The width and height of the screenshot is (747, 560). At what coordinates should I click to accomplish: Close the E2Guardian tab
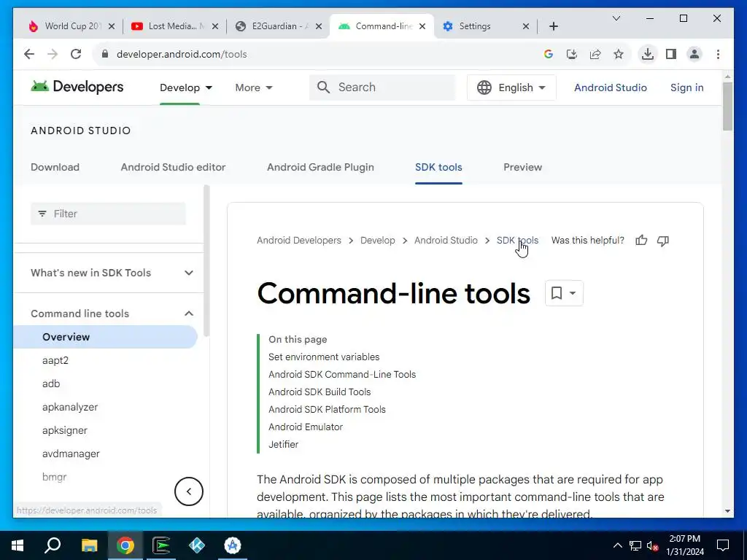(319, 26)
